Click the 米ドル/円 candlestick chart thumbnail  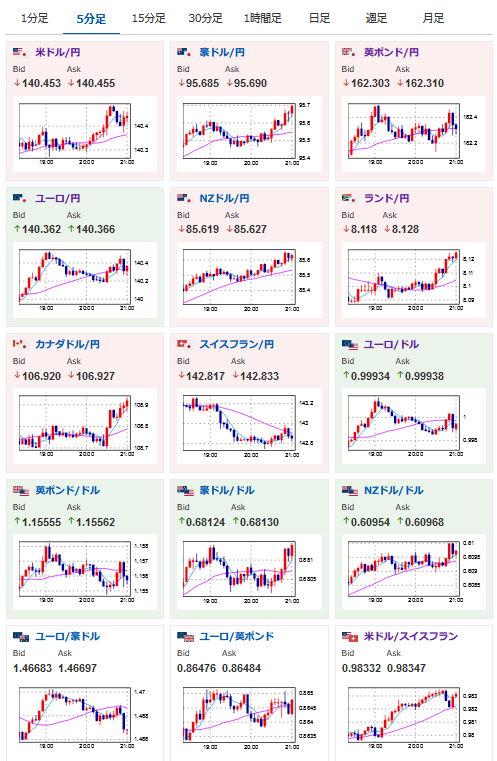click(85, 134)
